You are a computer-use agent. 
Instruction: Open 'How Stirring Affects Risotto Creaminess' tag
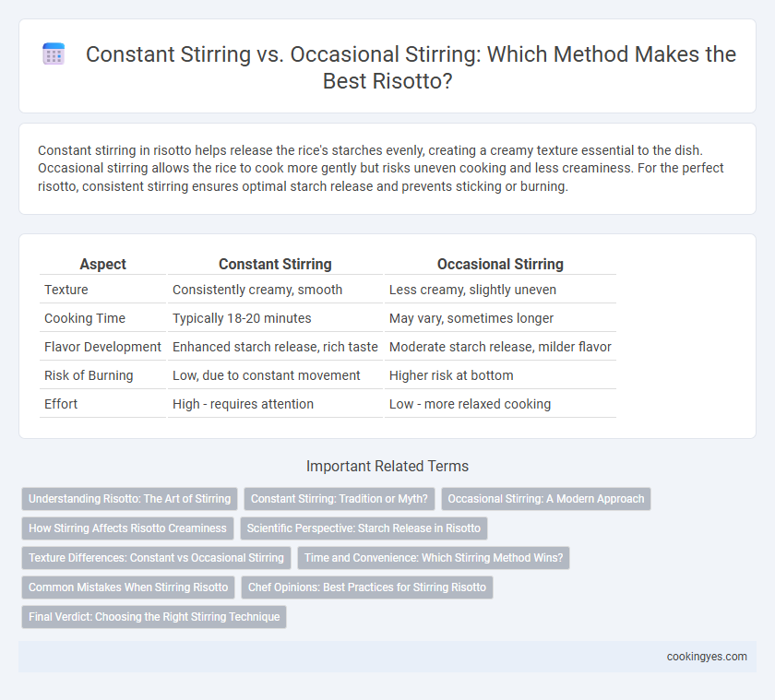click(x=127, y=528)
